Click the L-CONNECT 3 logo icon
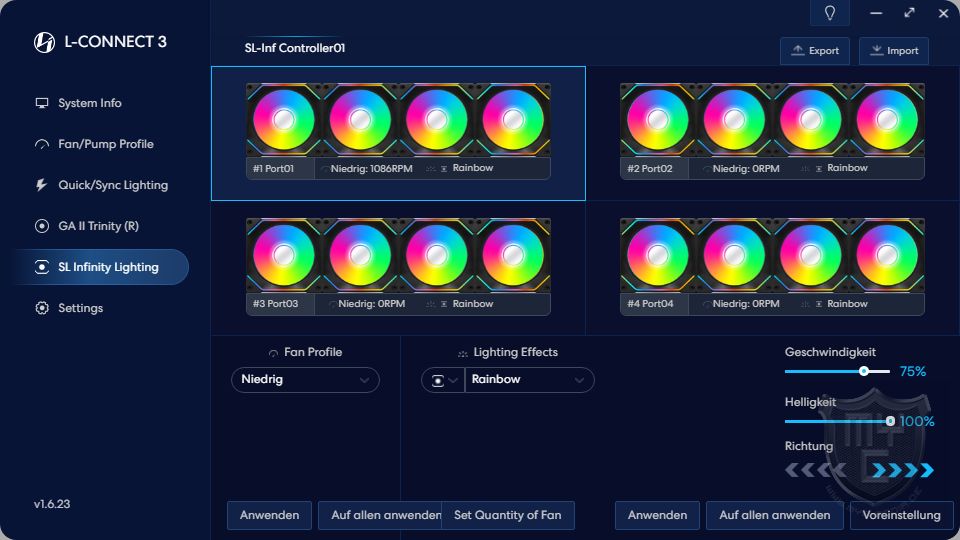 pyautogui.click(x=44, y=42)
